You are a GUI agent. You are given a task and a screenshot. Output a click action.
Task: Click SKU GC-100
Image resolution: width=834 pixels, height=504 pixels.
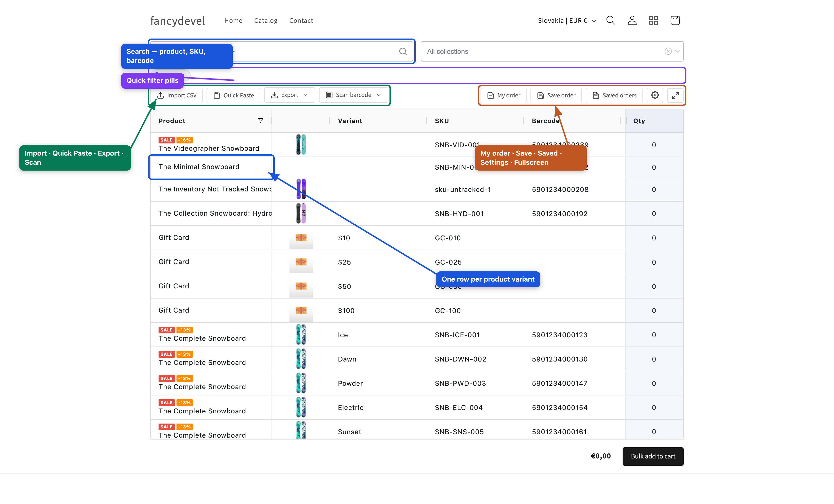[448, 311]
